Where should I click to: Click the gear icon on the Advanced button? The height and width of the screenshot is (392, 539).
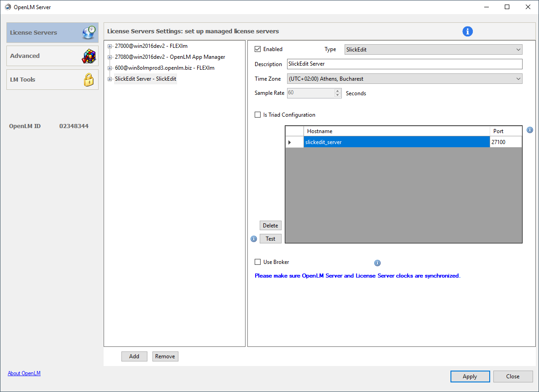(89, 55)
